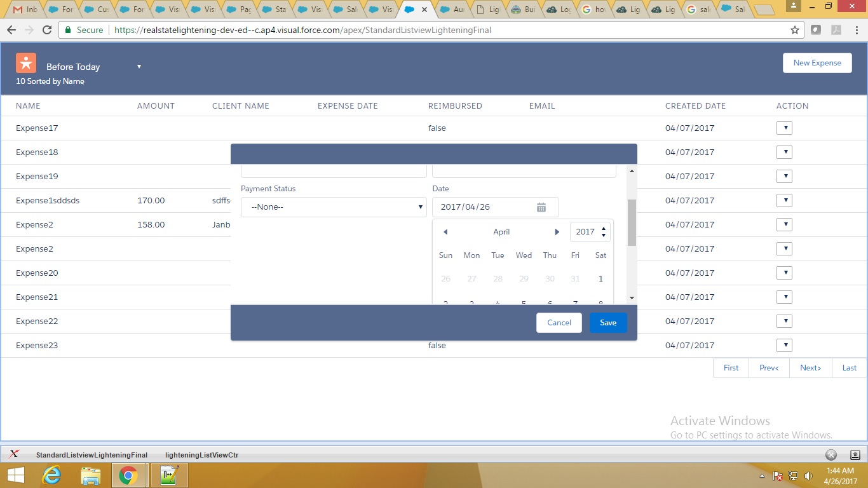Go to next month in date picker

tap(557, 232)
